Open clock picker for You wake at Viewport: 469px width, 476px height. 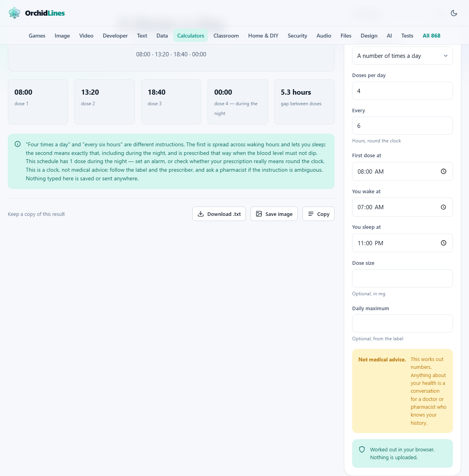[444, 207]
